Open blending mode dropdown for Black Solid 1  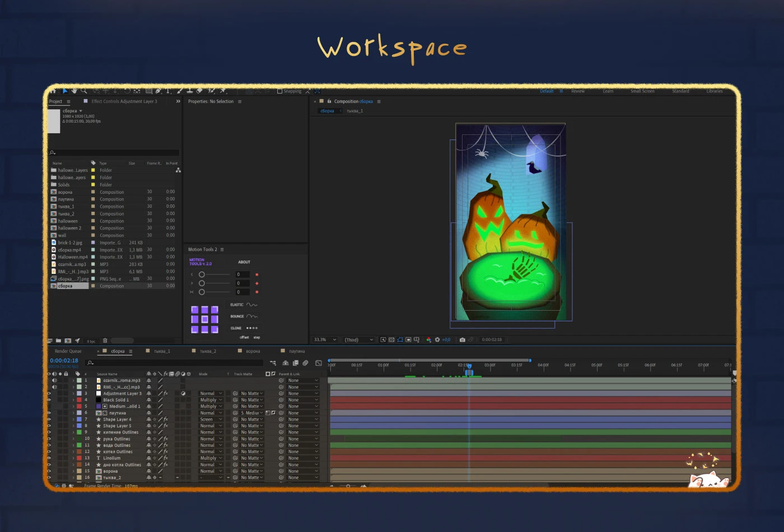coord(211,400)
